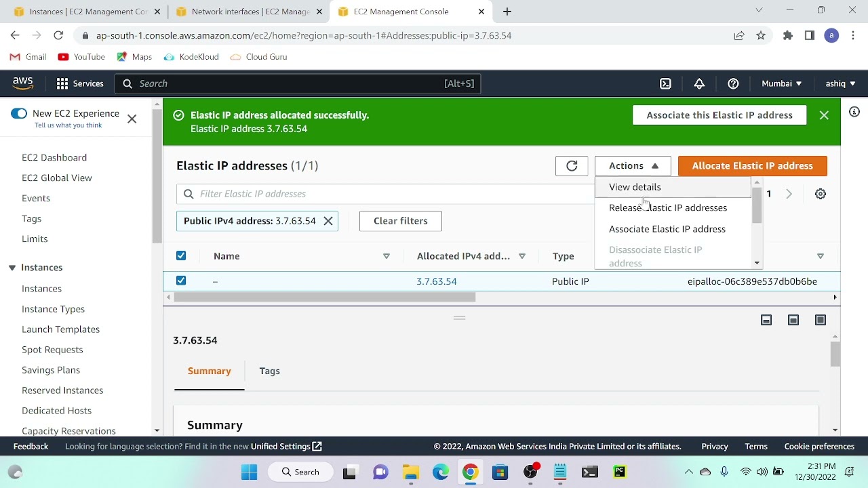The height and width of the screenshot is (488, 868).
Task: Open the Actions dropdown button
Action: click(x=633, y=166)
